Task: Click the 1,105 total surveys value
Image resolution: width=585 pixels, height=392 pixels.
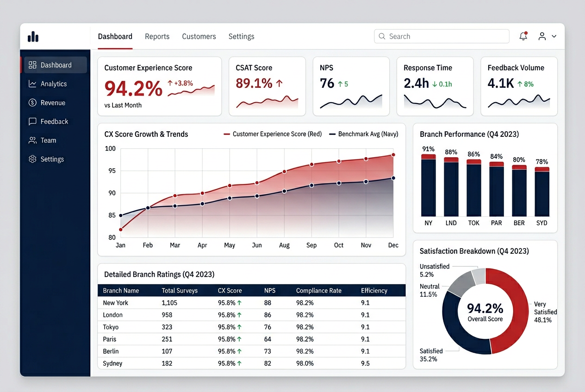Action: pos(169,303)
